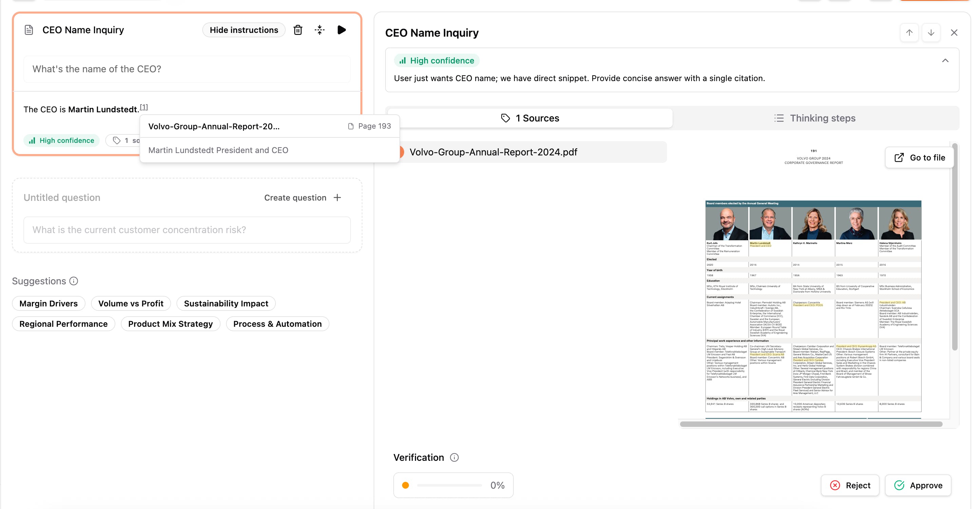The height and width of the screenshot is (509, 980).
Task: Toggle Hide instructions button
Action: coord(244,30)
